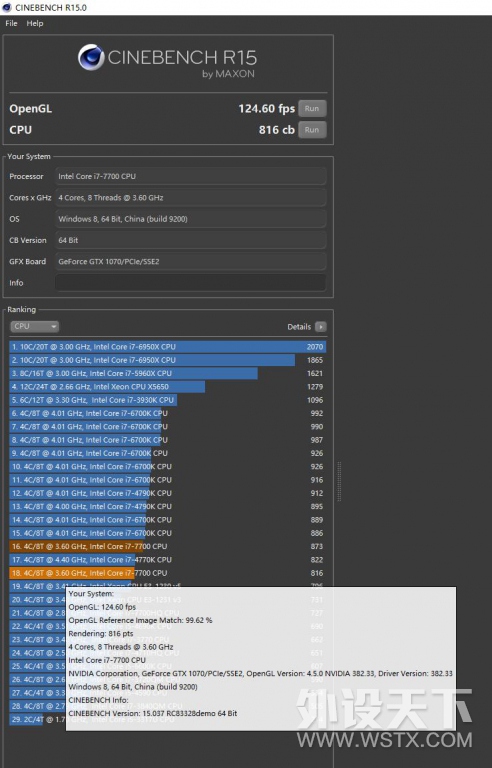Select the top-ranked i7-6950X result with 2070

[x=167, y=347]
